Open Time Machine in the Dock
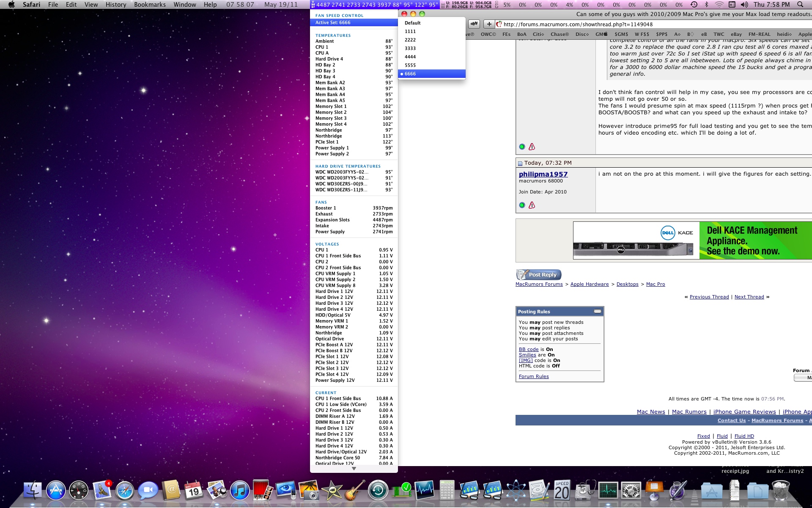This screenshot has width=812, height=508. pos(378,491)
